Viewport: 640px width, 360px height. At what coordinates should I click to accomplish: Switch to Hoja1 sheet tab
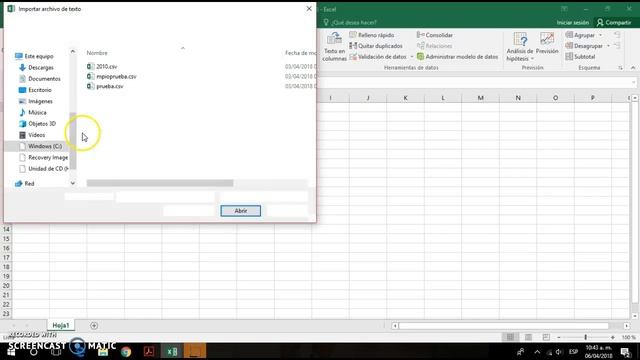61,325
